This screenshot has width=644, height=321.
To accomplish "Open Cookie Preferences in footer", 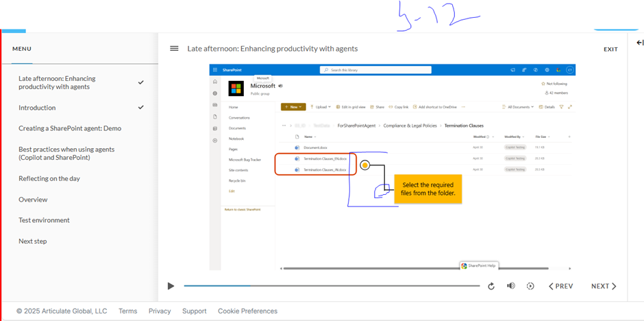I will [247, 311].
